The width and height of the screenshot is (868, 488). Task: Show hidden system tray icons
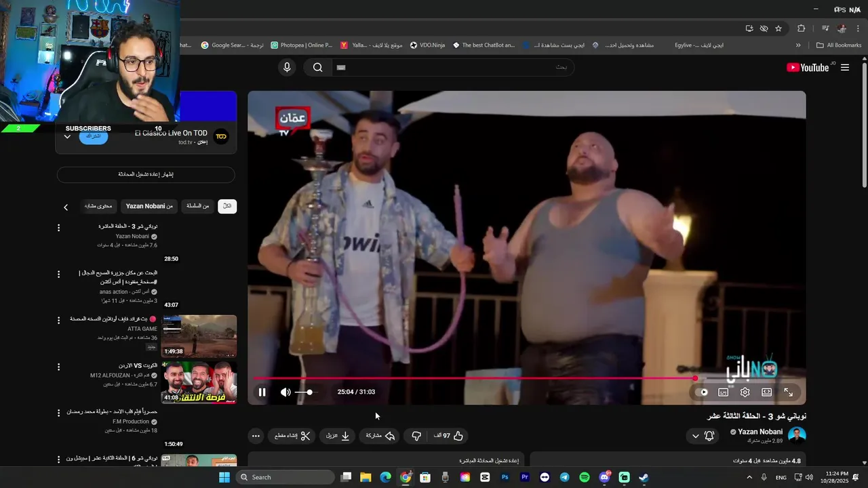[x=749, y=477]
